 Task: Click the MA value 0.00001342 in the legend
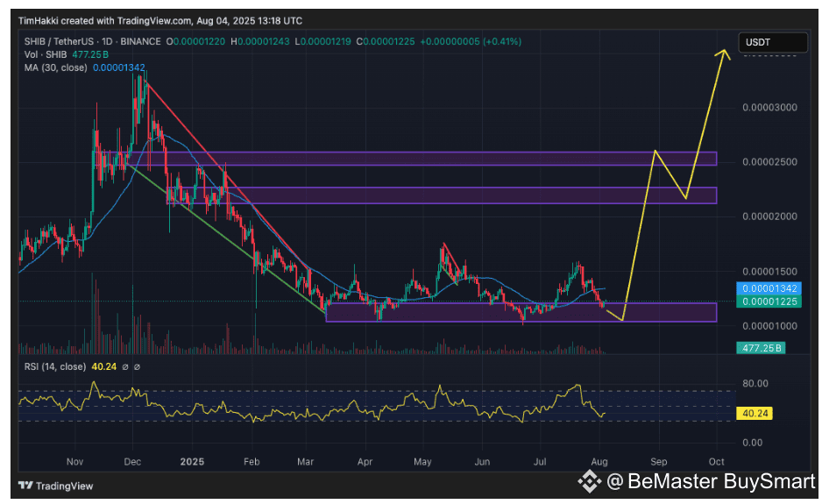click(119, 67)
